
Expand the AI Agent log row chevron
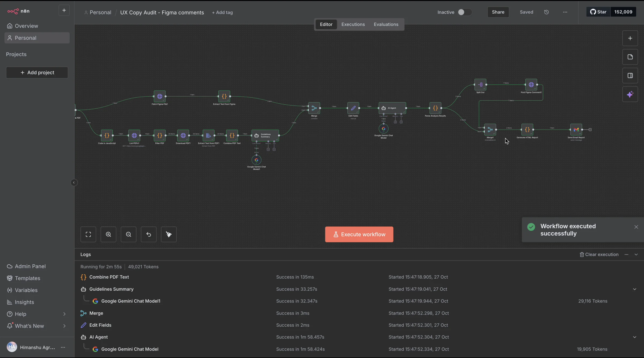point(635,337)
